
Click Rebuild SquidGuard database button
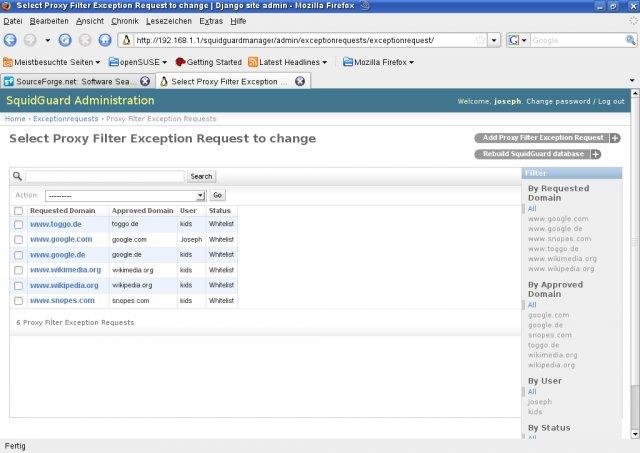[x=538, y=154]
